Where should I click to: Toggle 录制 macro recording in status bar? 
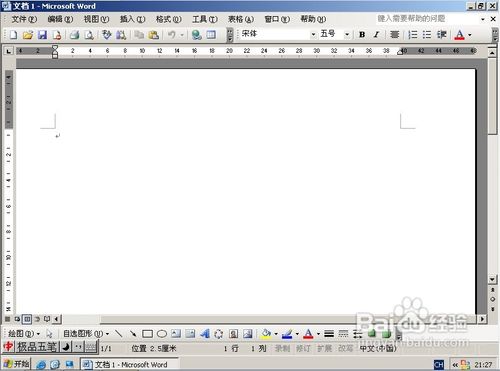(282, 348)
